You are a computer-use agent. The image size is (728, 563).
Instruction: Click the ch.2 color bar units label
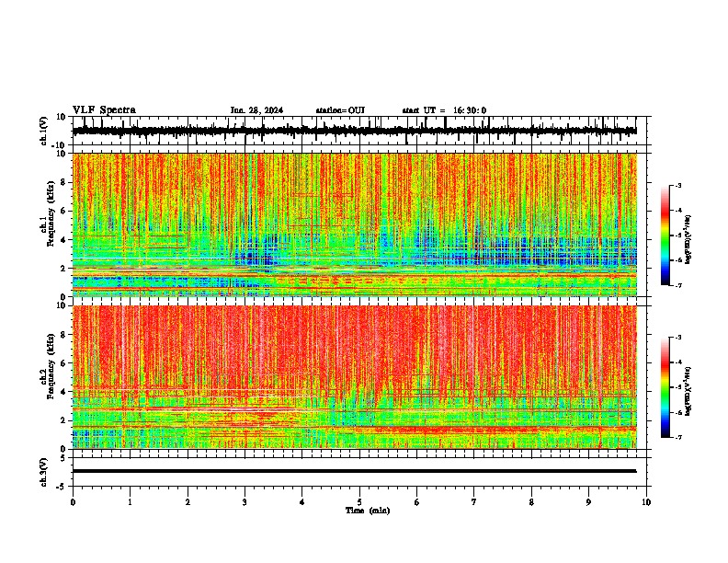tap(688, 392)
